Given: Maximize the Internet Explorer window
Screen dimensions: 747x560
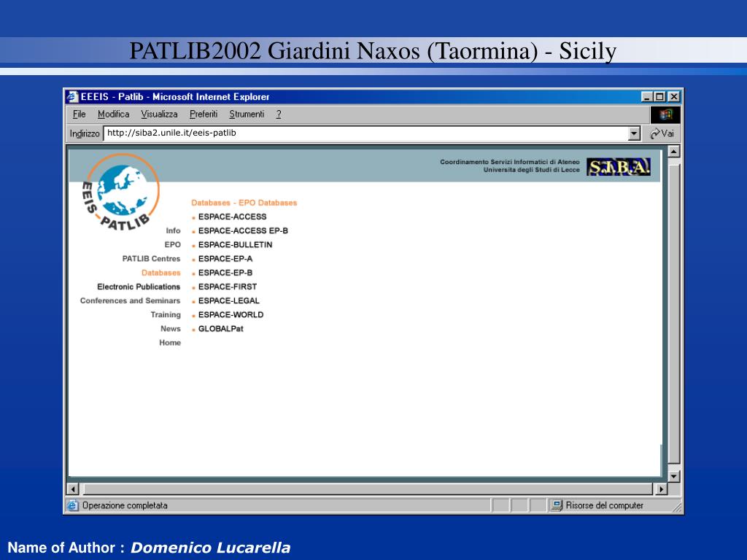Looking at the screenshot, I should pos(659,97).
